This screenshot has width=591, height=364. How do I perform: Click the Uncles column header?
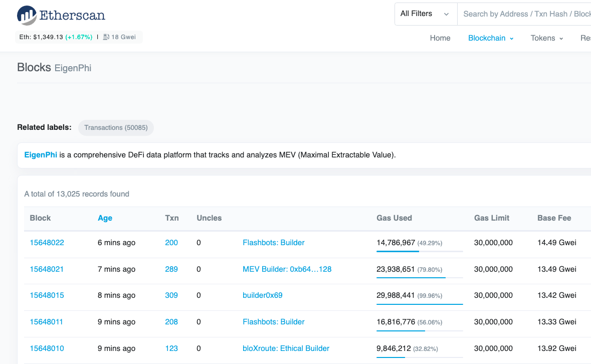point(209,218)
